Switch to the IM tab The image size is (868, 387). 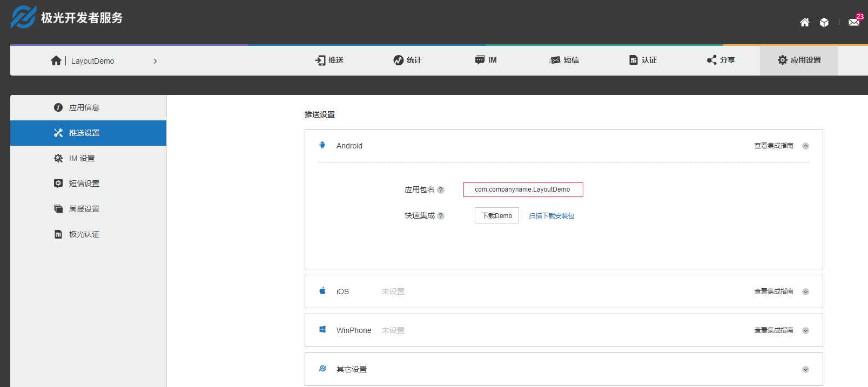click(x=486, y=60)
